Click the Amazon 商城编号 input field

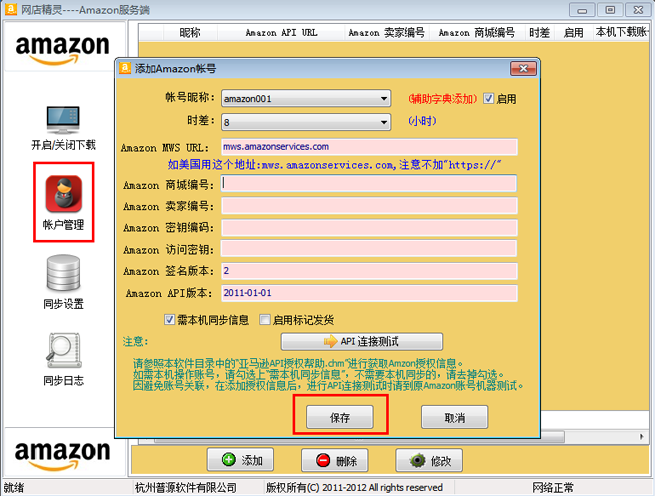click(369, 183)
